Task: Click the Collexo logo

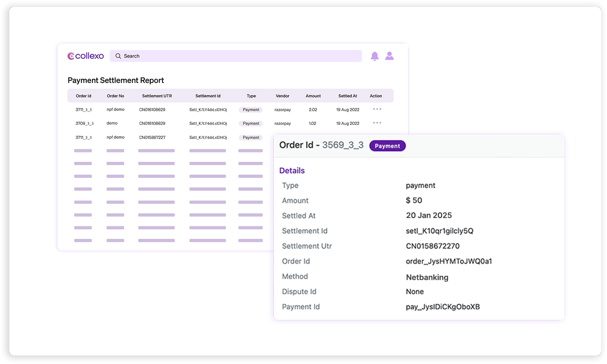Action: (86, 56)
